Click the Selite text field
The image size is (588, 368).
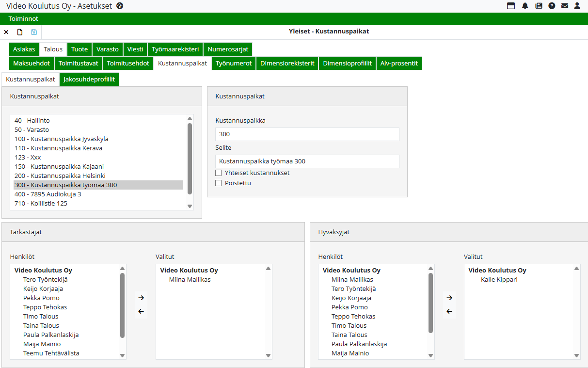(x=307, y=161)
